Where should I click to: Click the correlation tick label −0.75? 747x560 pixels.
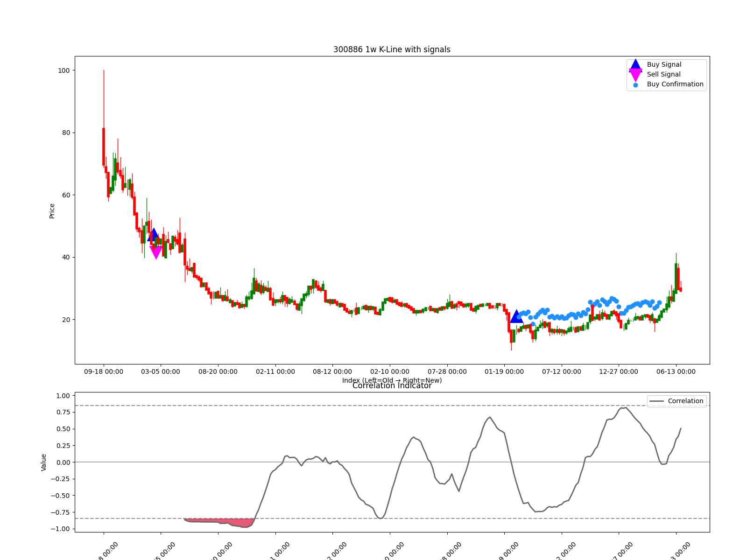click(x=60, y=512)
